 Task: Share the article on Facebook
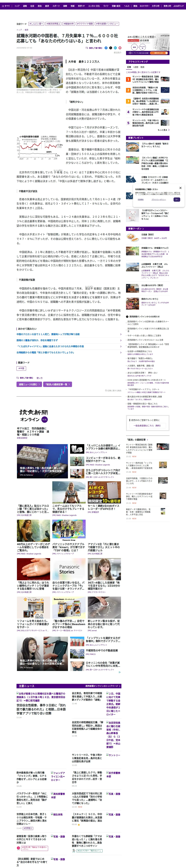(x=106, y=48)
